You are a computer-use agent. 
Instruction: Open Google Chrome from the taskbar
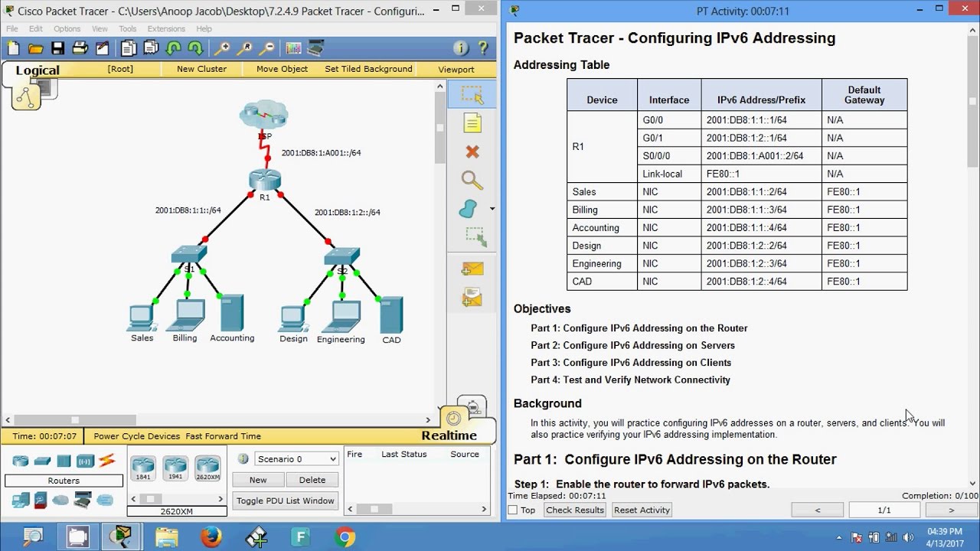pyautogui.click(x=345, y=537)
